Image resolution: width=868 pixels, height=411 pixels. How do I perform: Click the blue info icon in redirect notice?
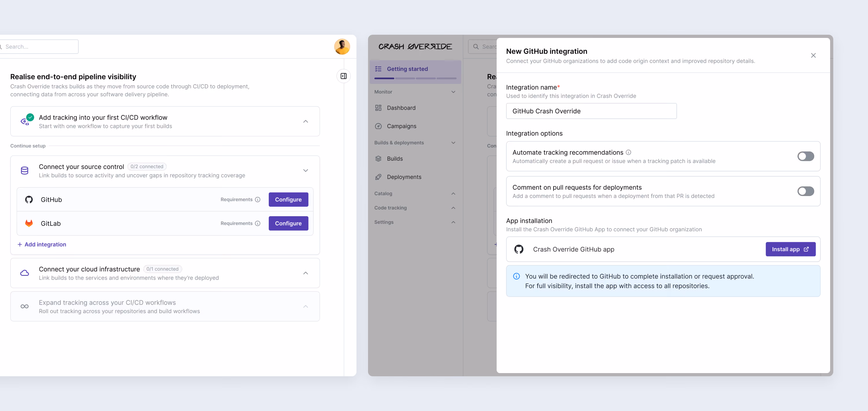pos(516,276)
